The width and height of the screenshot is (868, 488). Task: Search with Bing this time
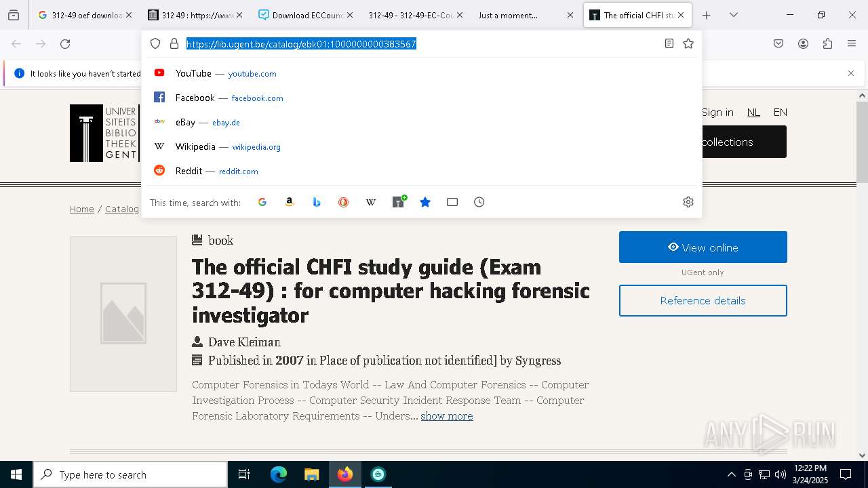tap(317, 202)
